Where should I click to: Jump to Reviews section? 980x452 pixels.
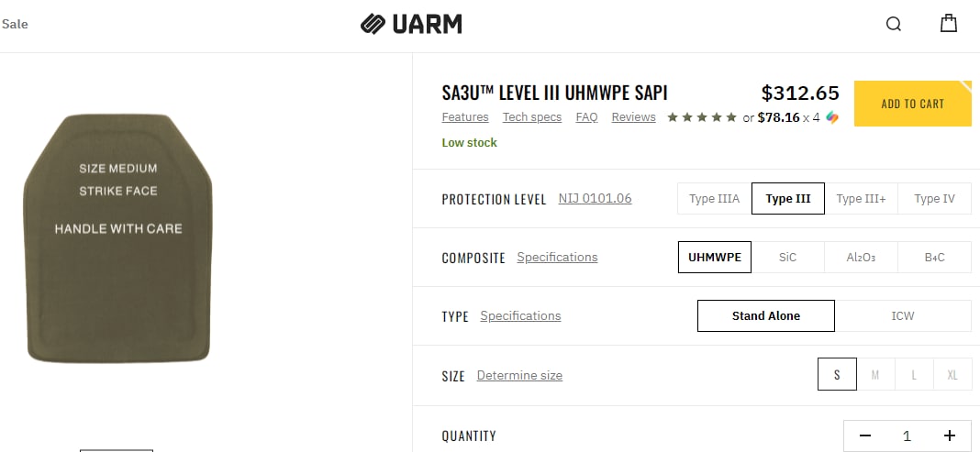[633, 117]
